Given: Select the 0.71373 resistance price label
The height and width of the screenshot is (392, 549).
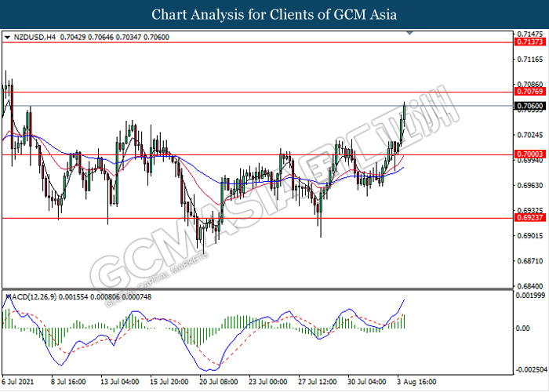Looking at the screenshot, I should point(530,42).
